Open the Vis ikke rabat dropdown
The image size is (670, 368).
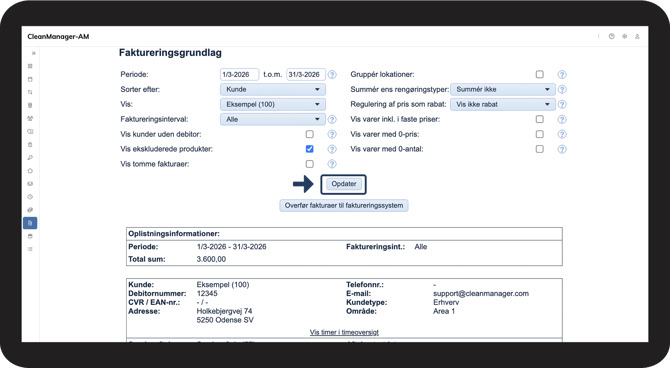click(503, 104)
